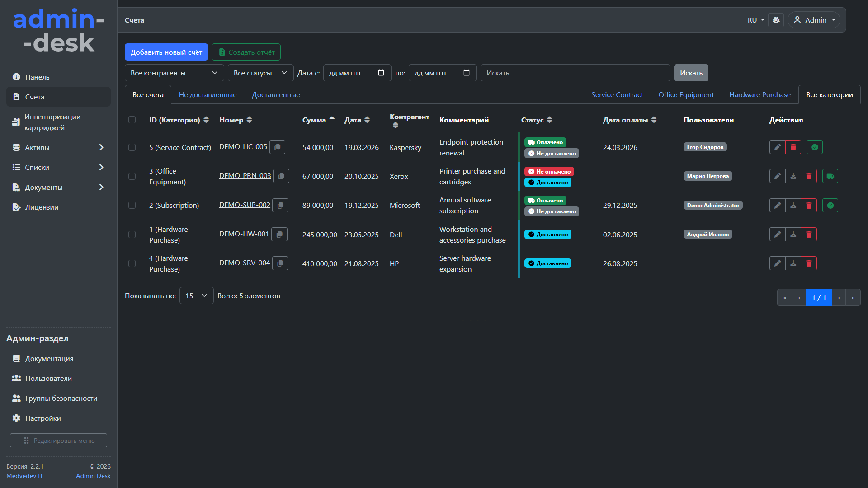Switch to the 'Не доставленные' tab

208,95
